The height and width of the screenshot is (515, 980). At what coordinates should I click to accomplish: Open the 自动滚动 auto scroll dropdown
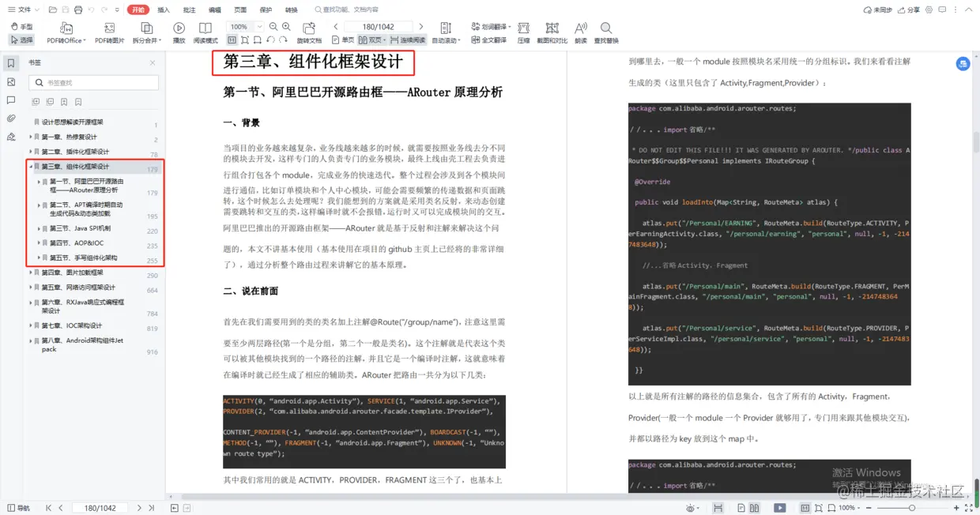coord(445,33)
